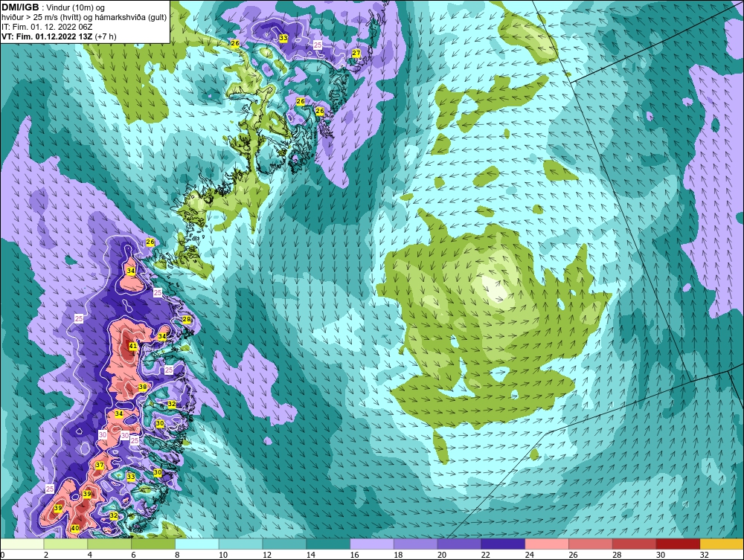The height and width of the screenshot is (560, 744).
Task: Click the 8 tick on the color scale
Action: (178, 555)
